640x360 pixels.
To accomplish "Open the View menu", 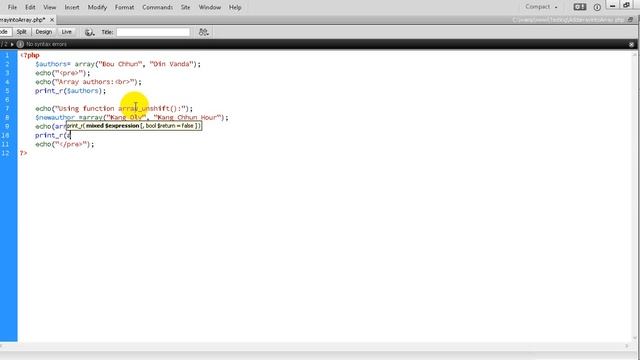I will click(x=49, y=7).
